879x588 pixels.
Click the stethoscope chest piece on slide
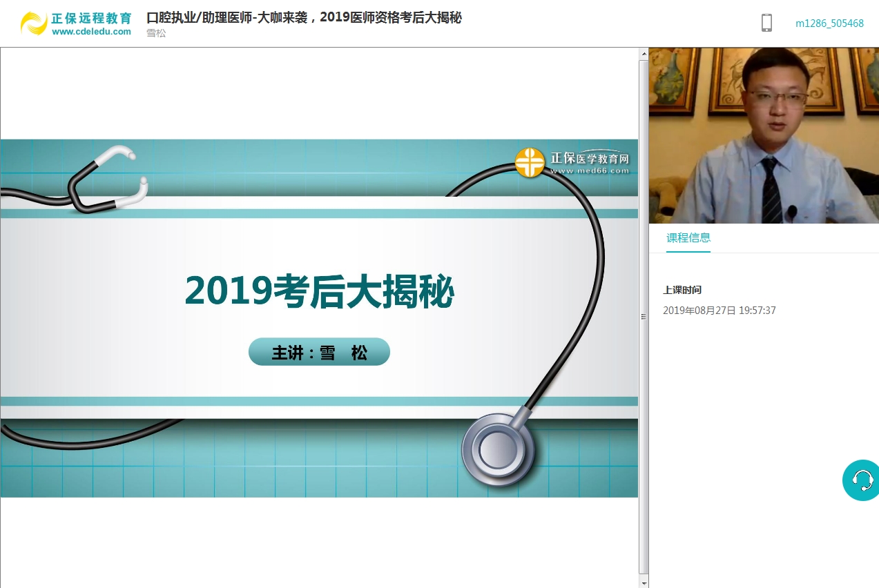(498, 449)
